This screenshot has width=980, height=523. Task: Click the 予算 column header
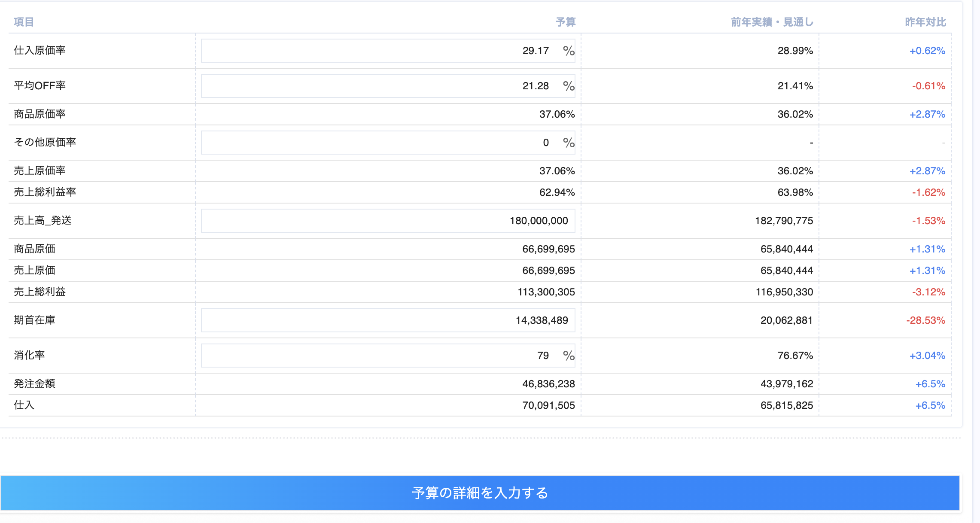[x=565, y=22]
